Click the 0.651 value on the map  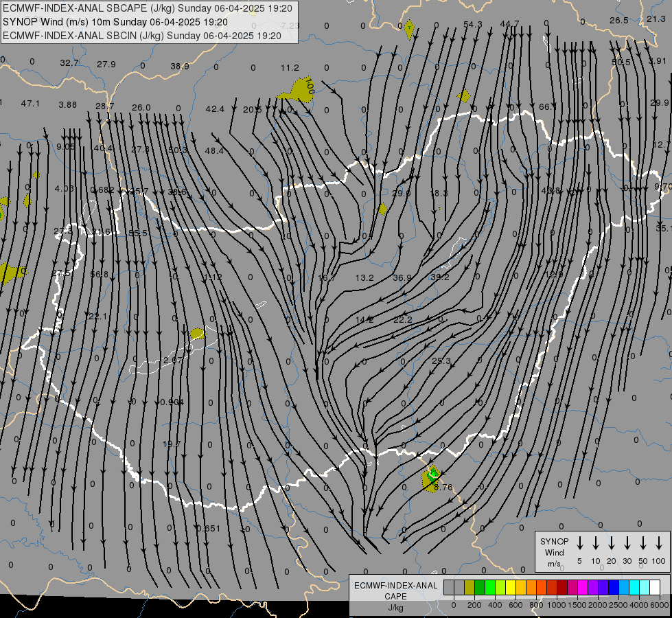(x=209, y=528)
